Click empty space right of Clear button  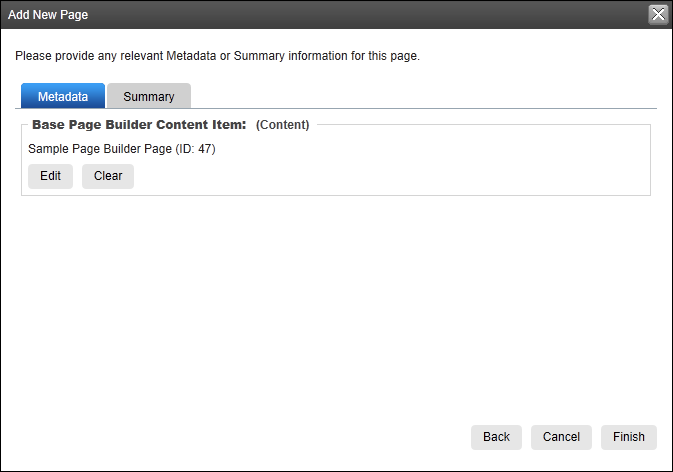tap(386, 176)
